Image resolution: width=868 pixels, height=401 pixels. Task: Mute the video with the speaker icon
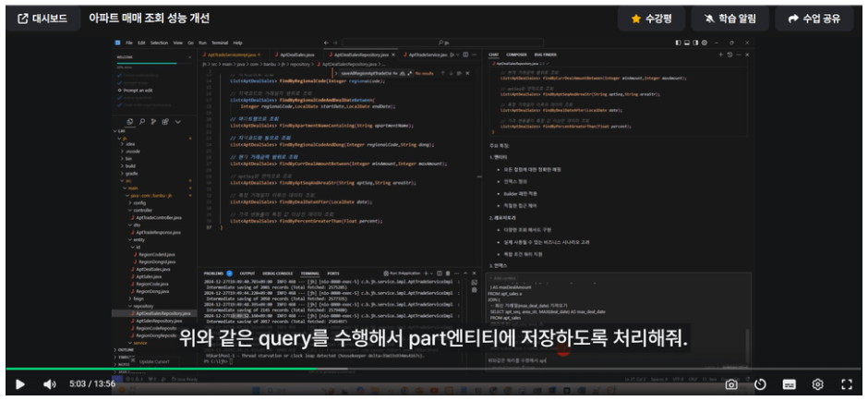[50, 383]
